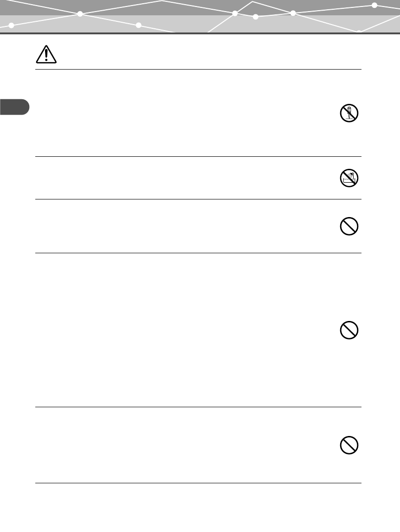The image size is (400, 532).
Task: Select the plain prohibition circle below the shower icon
Action: [349, 226]
